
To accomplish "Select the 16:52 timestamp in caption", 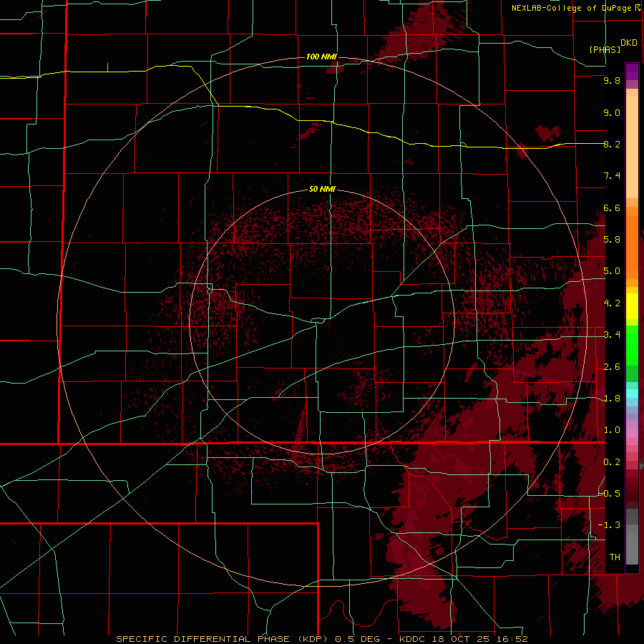I will point(511,639).
